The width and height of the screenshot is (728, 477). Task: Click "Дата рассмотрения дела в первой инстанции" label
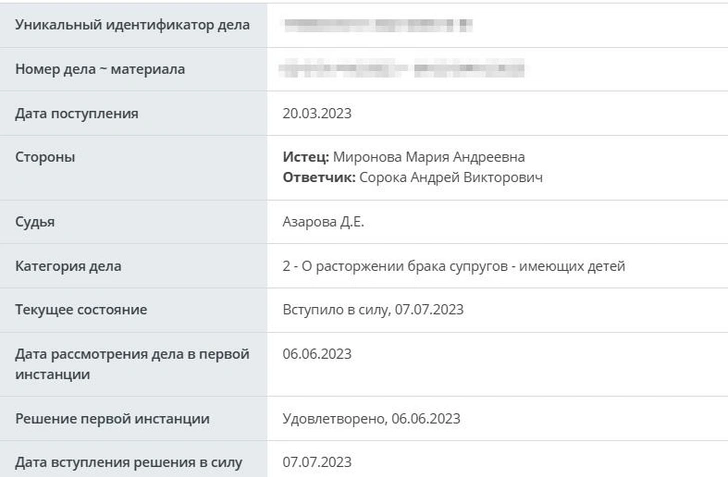[132, 364]
